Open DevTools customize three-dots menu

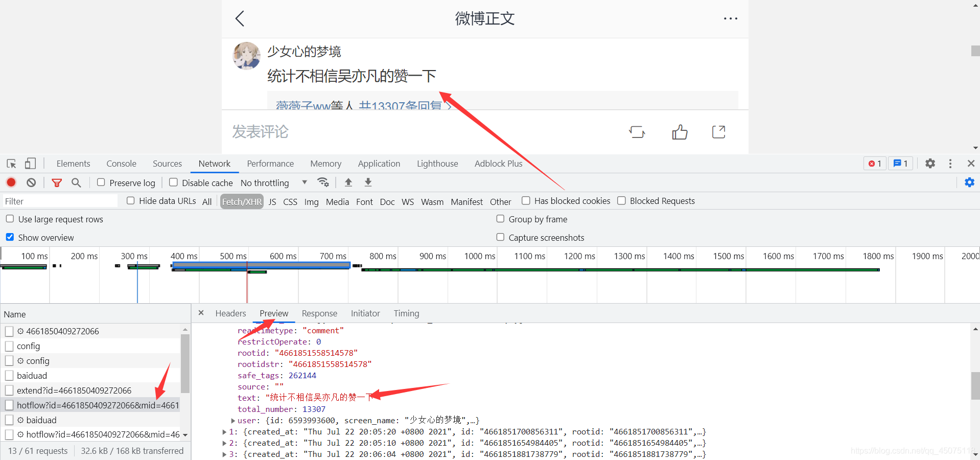tap(950, 164)
